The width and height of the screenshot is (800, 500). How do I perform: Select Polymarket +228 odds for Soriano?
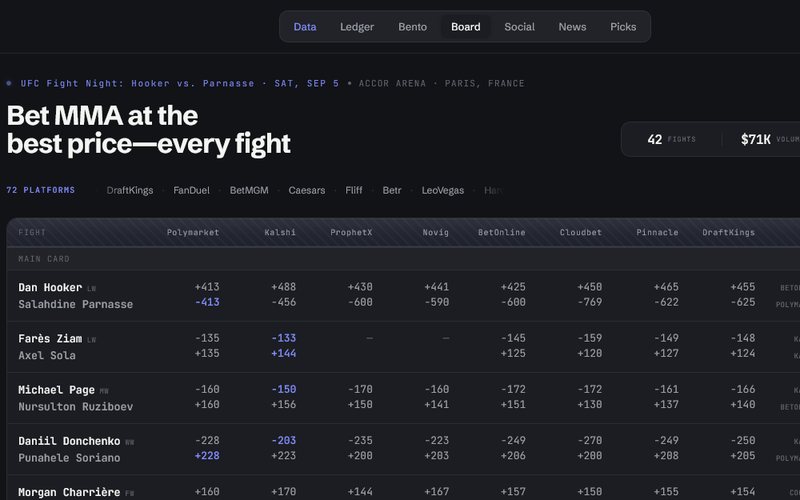pyautogui.click(x=207, y=455)
